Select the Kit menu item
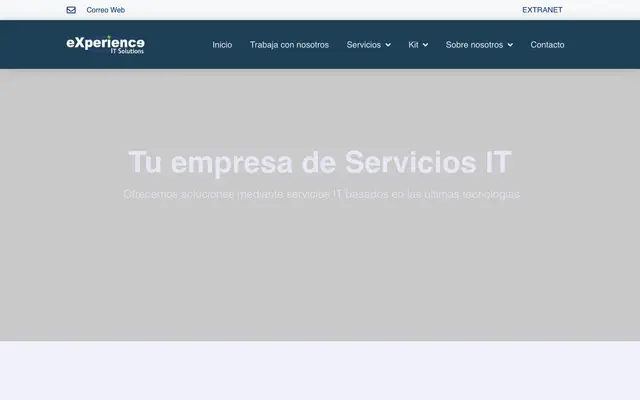This screenshot has width=640, height=400. point(413,44)
